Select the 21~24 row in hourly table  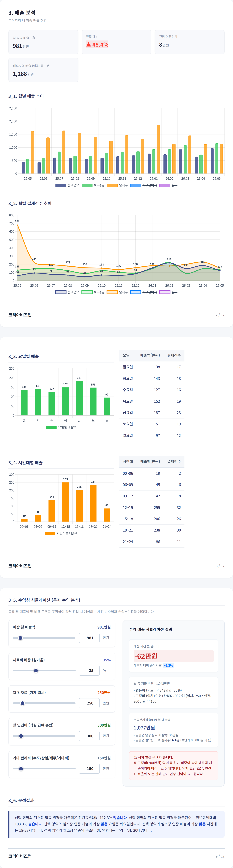click(x=152, y=542)
